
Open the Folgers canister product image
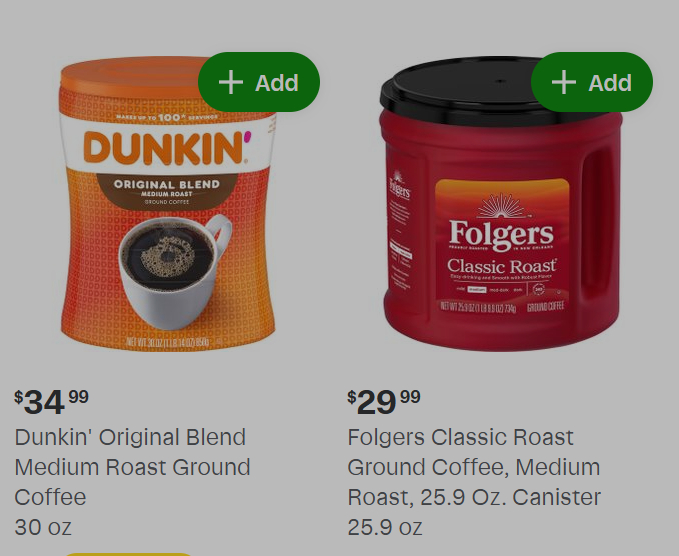501,204
